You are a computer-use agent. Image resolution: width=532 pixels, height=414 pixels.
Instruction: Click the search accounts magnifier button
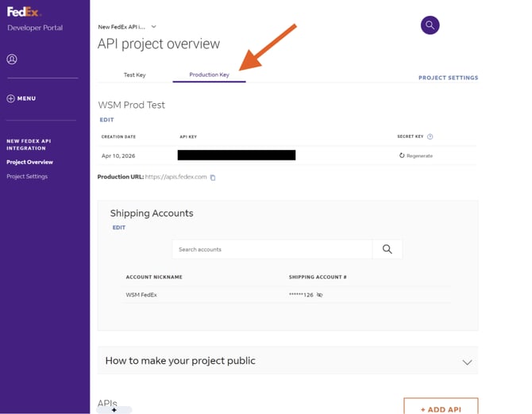pyautogui.click(x=387, y=249)
